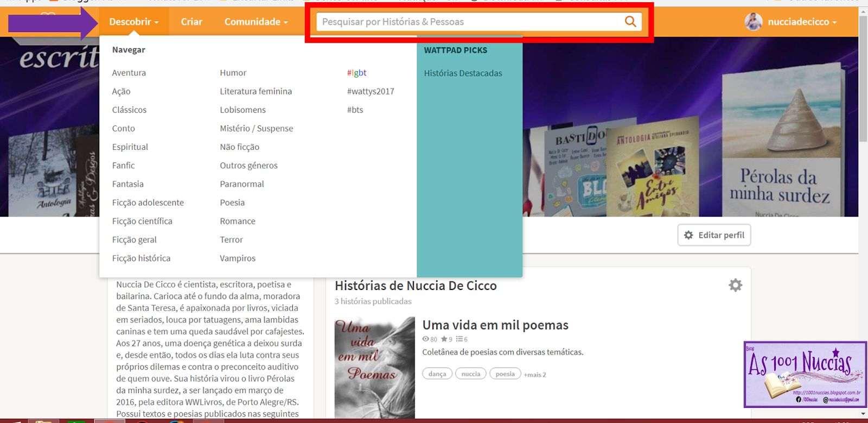Open Mistério / Suspense genre

(x=256, y=128)
